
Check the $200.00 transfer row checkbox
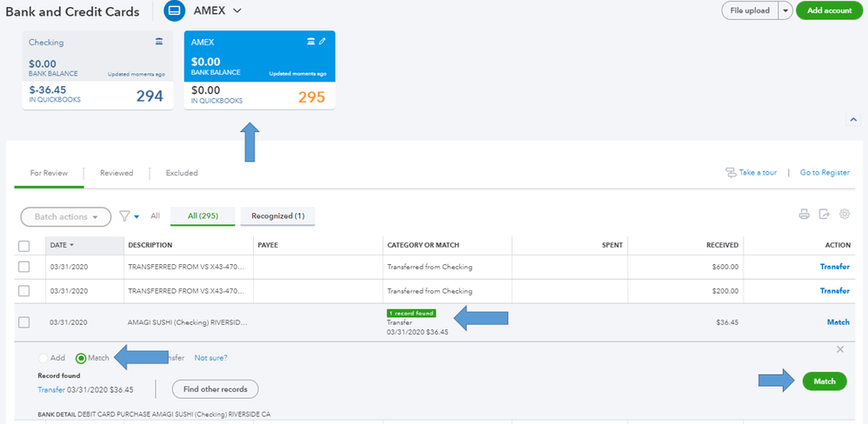pyautogui.click(x=23, y=291)
